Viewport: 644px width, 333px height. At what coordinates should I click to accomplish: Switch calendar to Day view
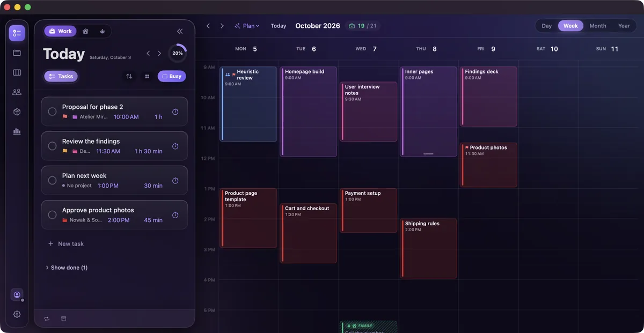(x=546, y=26)
